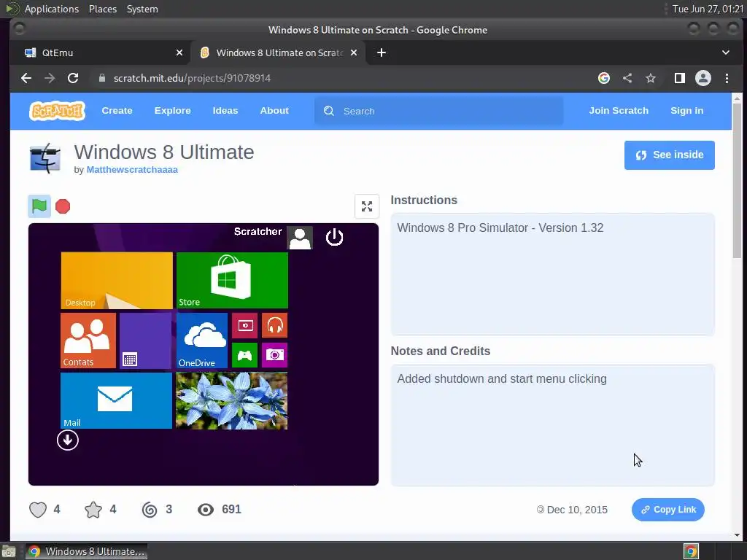Click the scrollbar down arrow

point(737,535)
